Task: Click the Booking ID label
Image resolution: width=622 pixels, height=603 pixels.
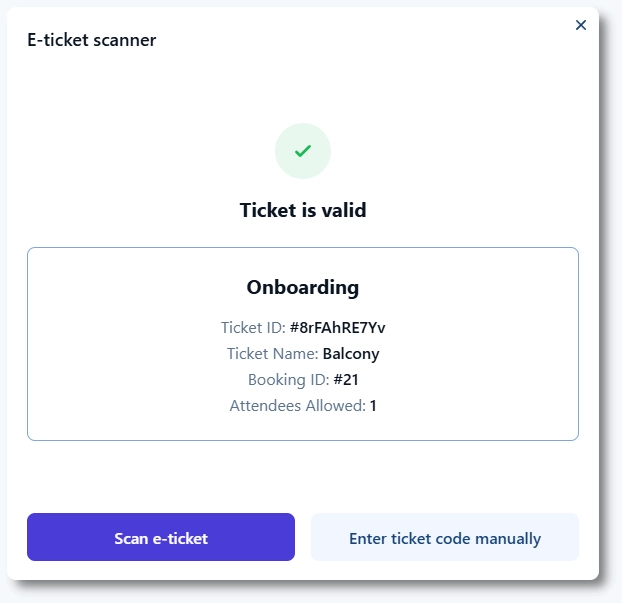Action: point(288,379)
